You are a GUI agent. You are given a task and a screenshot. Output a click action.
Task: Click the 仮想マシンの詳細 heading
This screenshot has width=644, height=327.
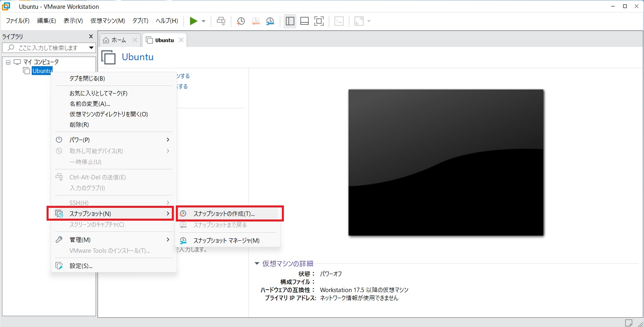coord(287,264)
